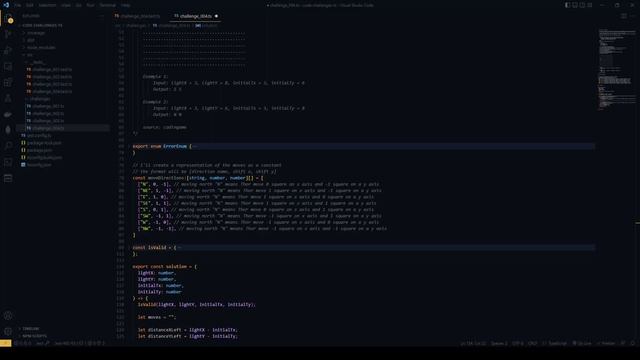Open the Help menu
The width and height of the screenshot is (640, 360).
point(126,5)
